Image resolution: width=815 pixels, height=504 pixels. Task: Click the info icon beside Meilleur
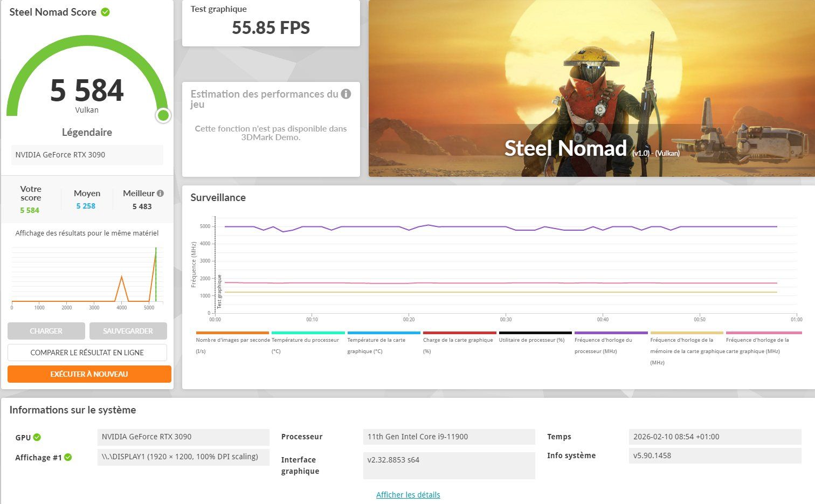coord(160,193)
